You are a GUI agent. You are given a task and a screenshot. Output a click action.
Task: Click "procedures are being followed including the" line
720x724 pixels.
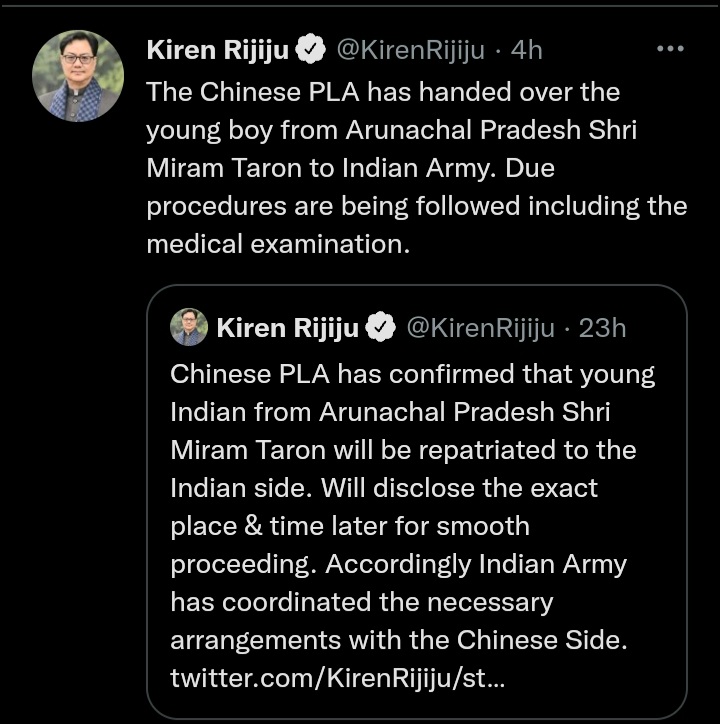coord(416,206)
